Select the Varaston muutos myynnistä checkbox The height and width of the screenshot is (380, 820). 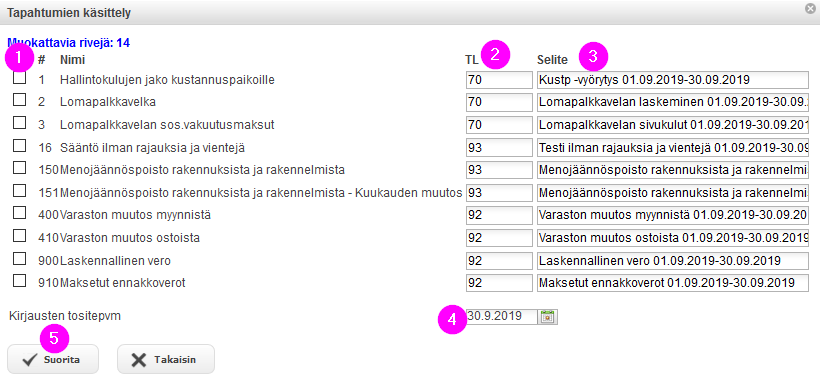[19, 213]
